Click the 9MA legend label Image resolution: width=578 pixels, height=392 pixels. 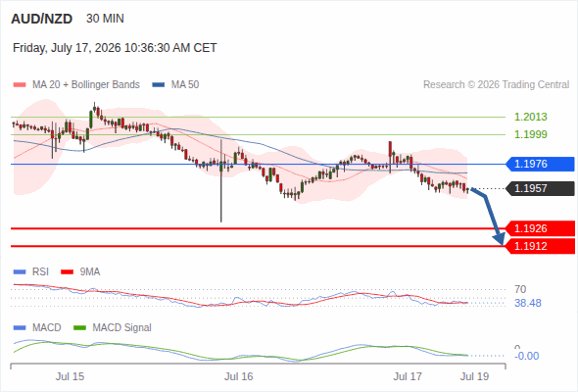tap(90, 272)
